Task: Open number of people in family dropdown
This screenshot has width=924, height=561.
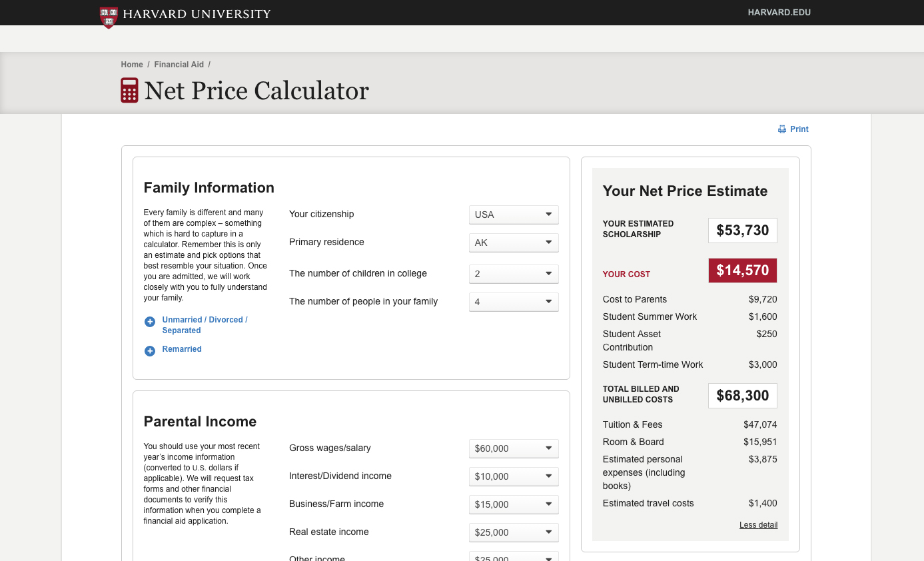Action: tap(514, 302)
